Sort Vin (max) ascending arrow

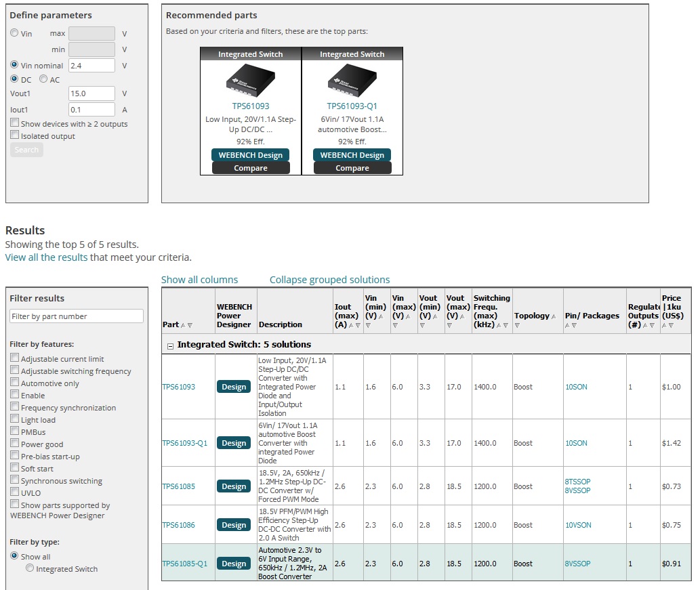(x=408, y=316)
